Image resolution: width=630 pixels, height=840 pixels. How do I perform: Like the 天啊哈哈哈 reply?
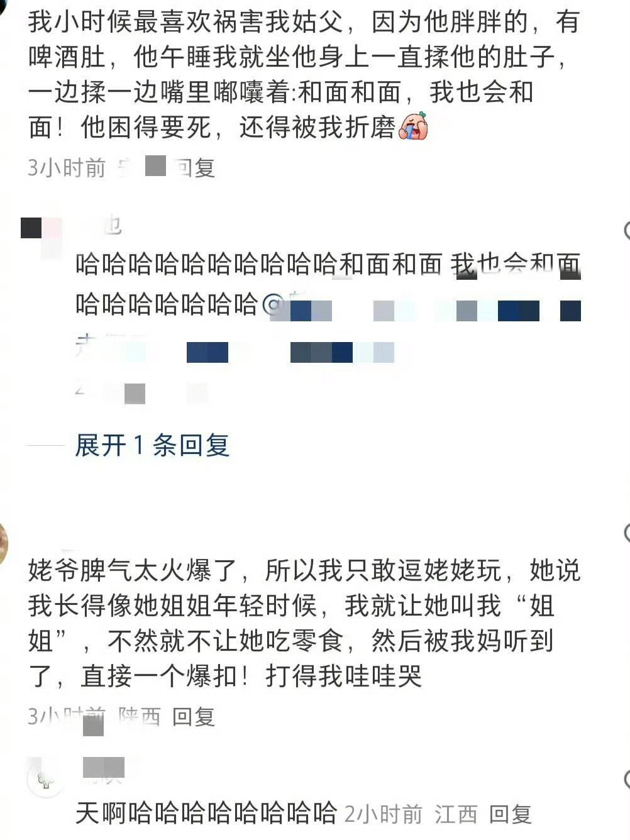[x=626, y=780]
